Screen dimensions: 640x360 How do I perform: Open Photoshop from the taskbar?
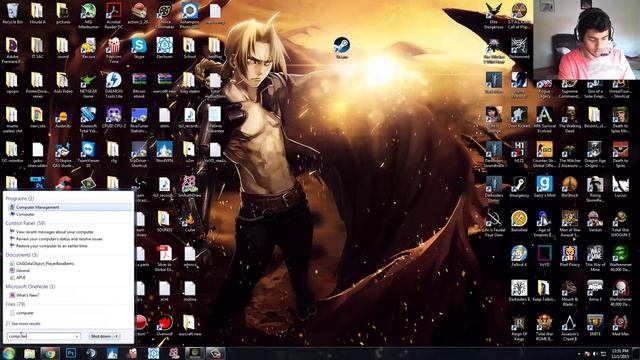click(x=71, y=353)
